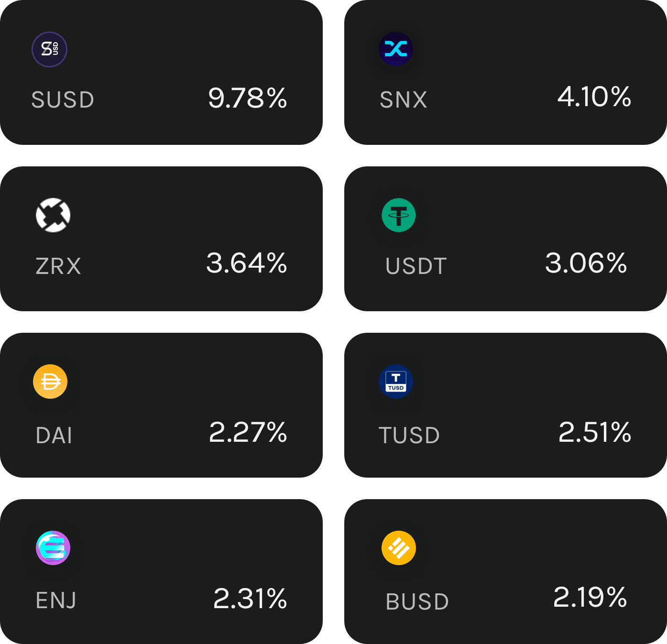Click the SUSD ticker label
This screenshot has width=667, height=644.
pyautogui.click(x=63, y=100)
